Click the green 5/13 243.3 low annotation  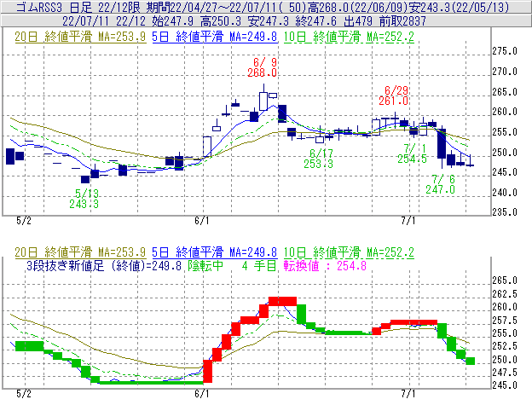(x=84, y=199)
